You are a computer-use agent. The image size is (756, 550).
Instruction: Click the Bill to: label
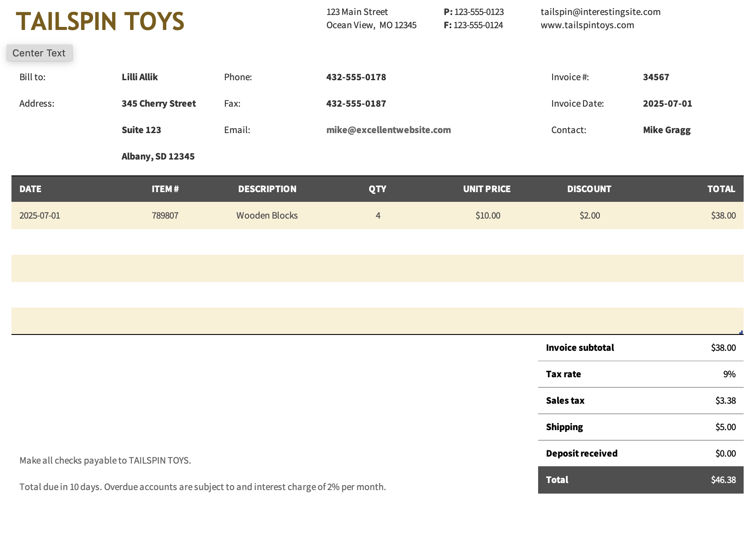32,77
